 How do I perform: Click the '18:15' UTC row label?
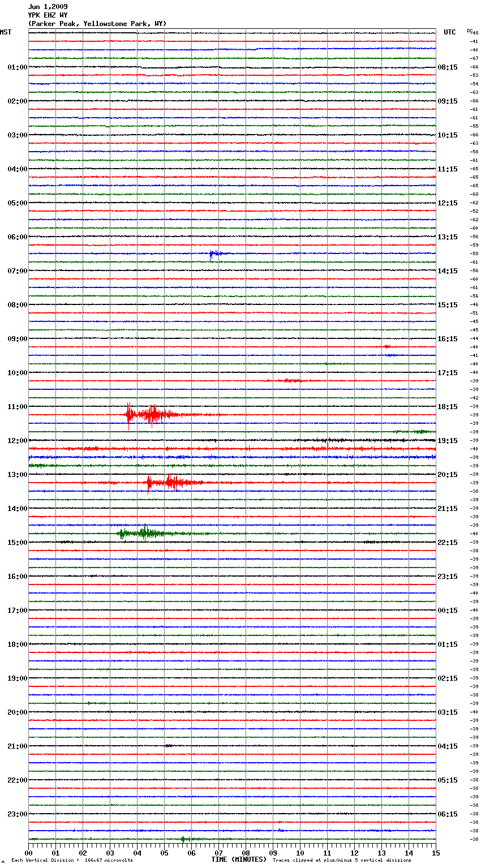pos(448,407)
